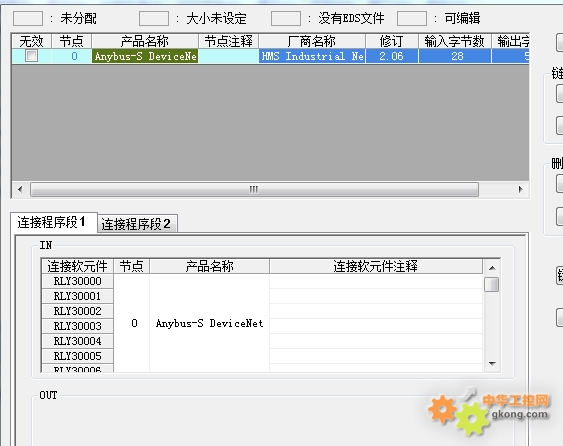Click IN table scroll up arrow

click(x=492, y=268)
